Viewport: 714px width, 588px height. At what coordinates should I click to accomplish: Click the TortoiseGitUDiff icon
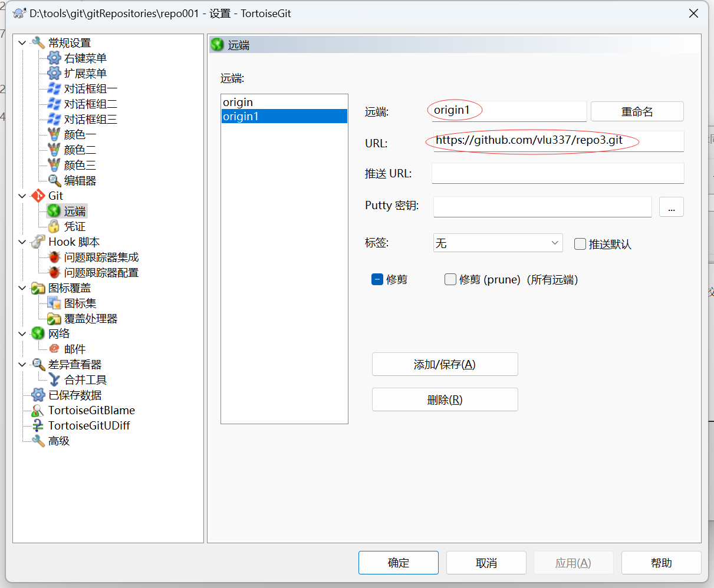(x=38, y=425)
